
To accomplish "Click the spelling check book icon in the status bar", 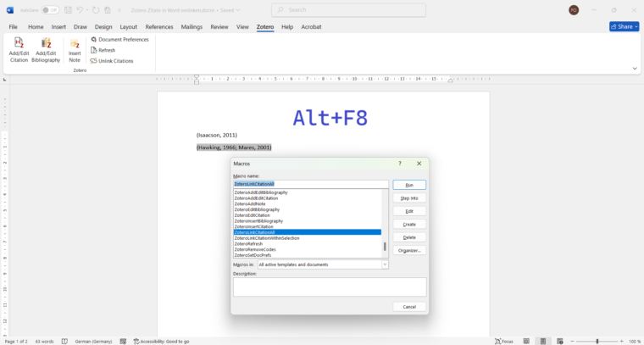I will click(64, 342).
